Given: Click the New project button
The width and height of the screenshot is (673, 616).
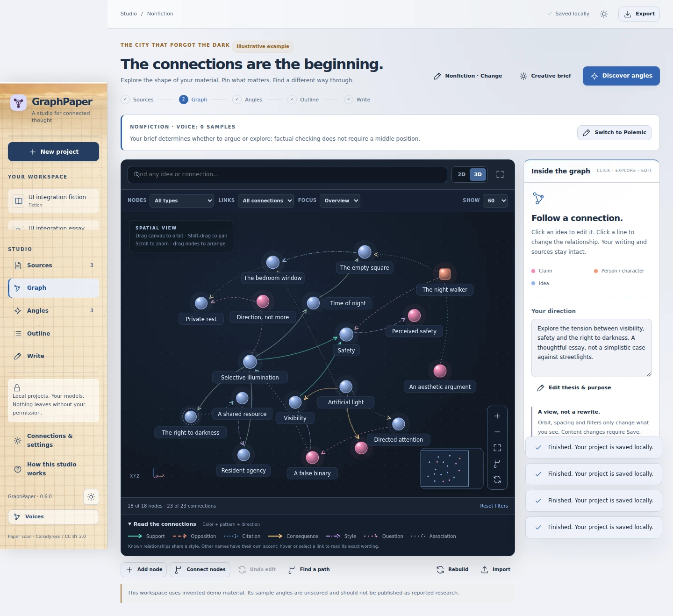Looking at the screenshot, I should (53, 152).
